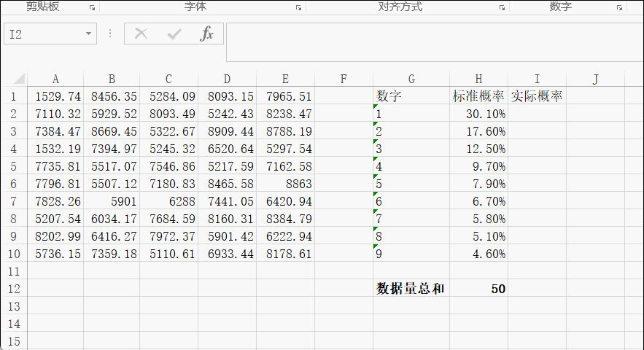Select row 1 header
Screen dimensions: 644x350
point(14,96)
